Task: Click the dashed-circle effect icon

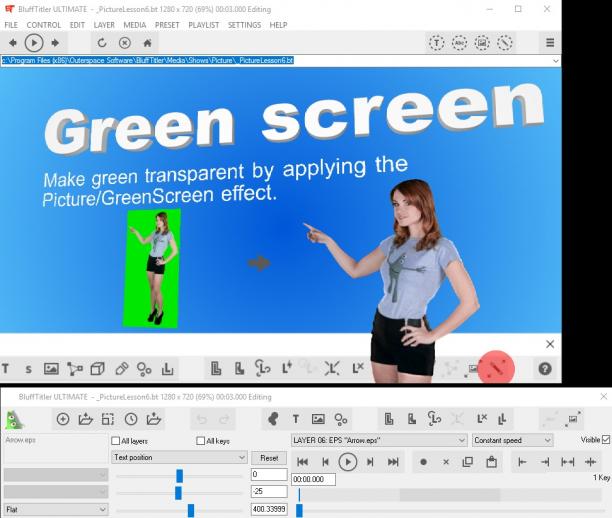Action: click(x=505, y=43)
